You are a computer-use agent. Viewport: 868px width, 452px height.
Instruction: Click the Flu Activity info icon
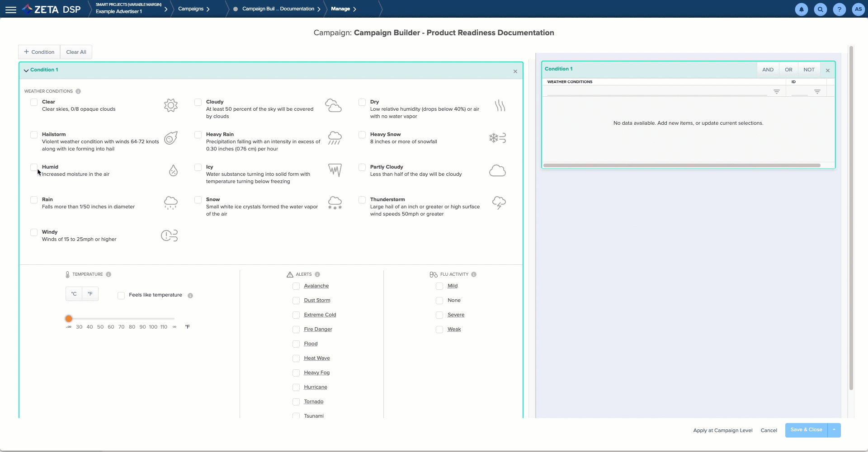coord(474,274)
